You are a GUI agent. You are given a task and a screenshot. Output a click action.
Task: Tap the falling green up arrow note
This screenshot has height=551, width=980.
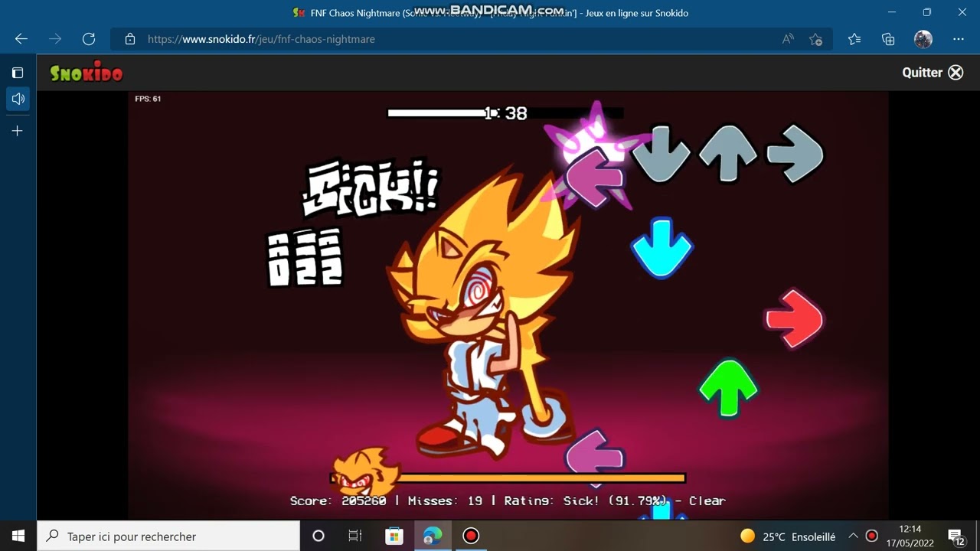click(728, 389)
